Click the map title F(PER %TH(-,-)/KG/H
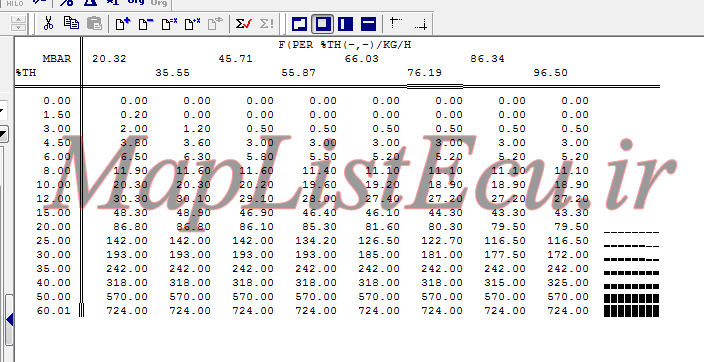This screenshot has width=704, height=362. (x=344, y=45)
